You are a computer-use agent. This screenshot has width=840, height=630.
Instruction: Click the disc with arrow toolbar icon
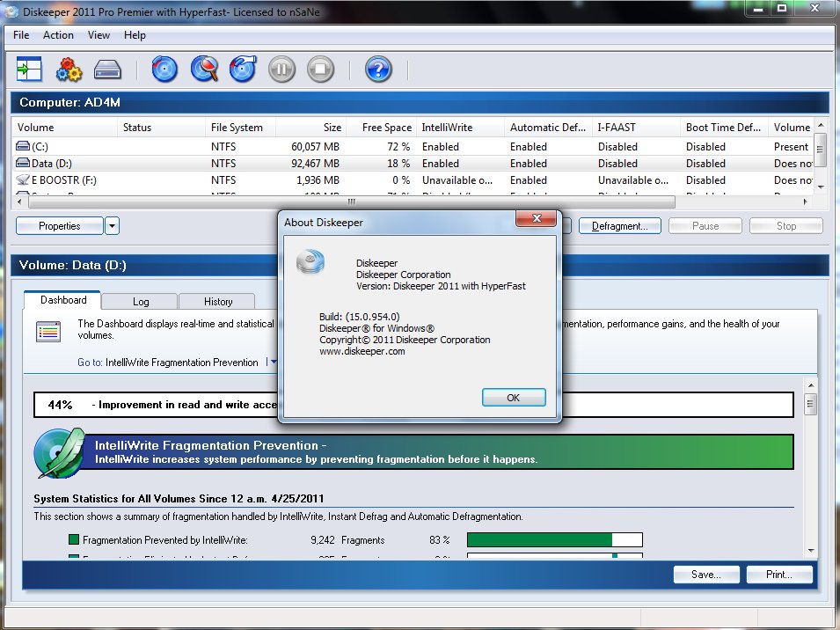pyautogui.click(x=244, y=70)
